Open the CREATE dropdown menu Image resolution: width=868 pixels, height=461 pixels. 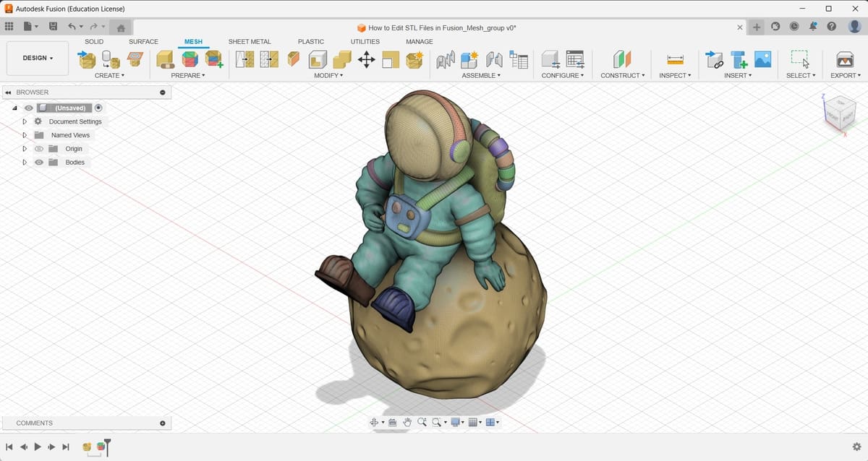point(109,75)
